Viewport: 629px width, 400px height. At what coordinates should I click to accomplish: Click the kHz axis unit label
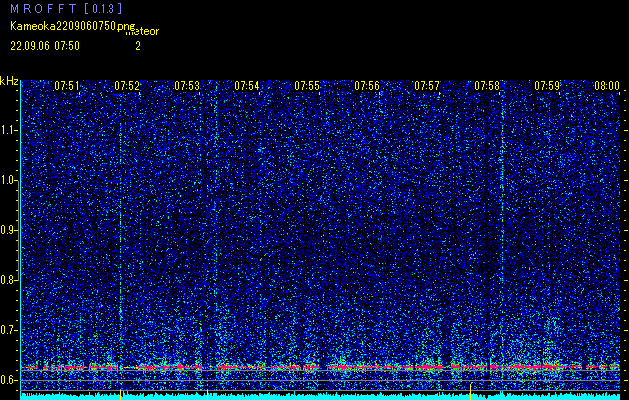tap(9, 81)
